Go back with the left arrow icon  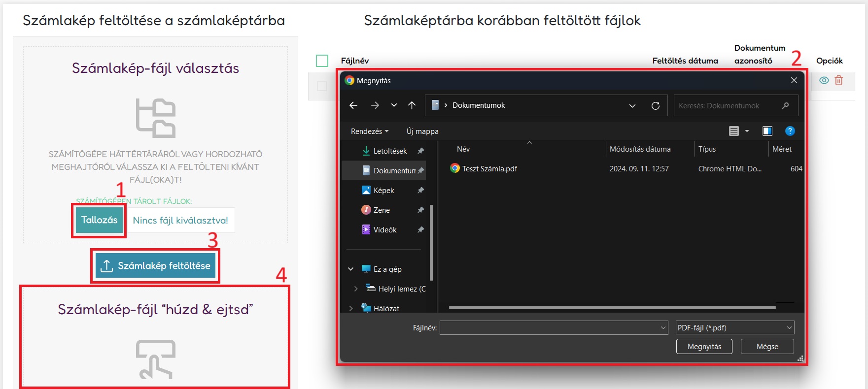(x=353, y=105)
